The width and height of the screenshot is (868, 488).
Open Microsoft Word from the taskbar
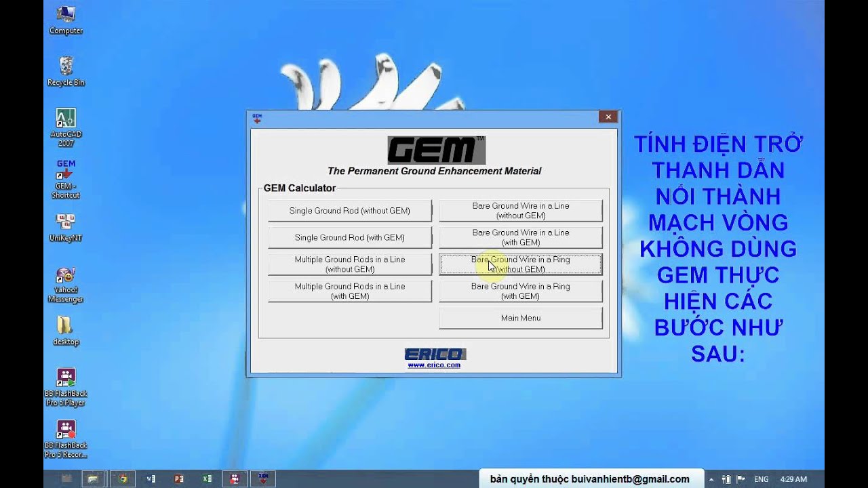pos(151,479)
